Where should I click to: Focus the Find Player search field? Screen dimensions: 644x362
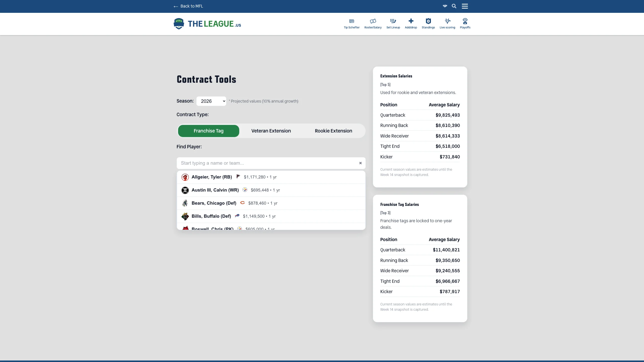[x=271, y=163]
